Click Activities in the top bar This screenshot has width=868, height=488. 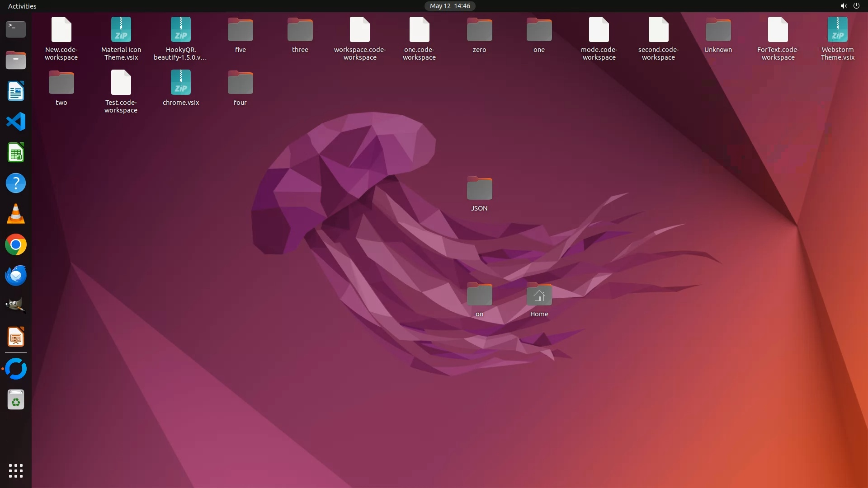click(22, 6)
